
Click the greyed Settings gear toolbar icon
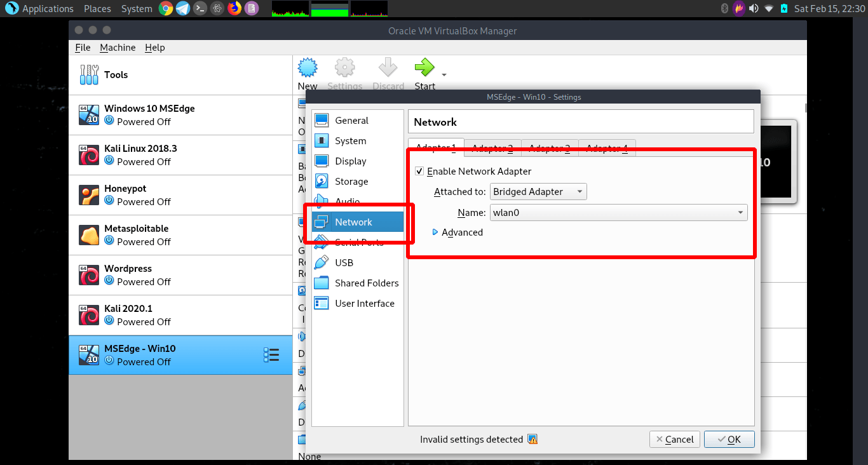(344, 67)
